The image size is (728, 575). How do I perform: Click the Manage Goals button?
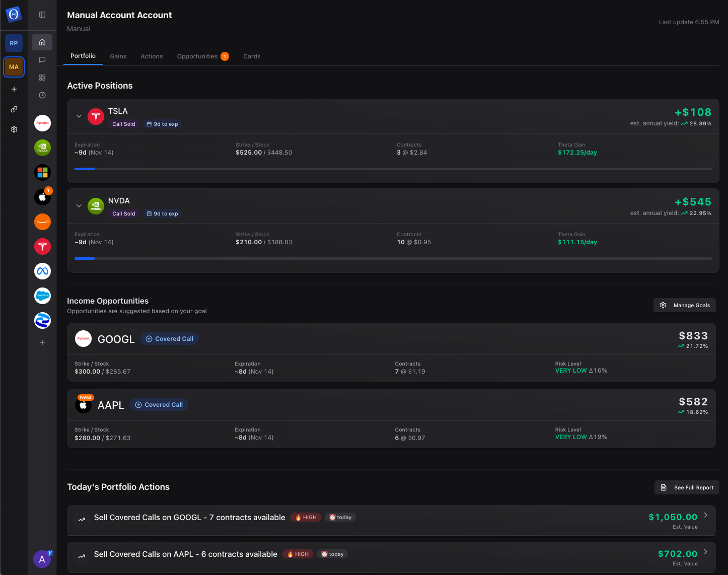(685, 305)
